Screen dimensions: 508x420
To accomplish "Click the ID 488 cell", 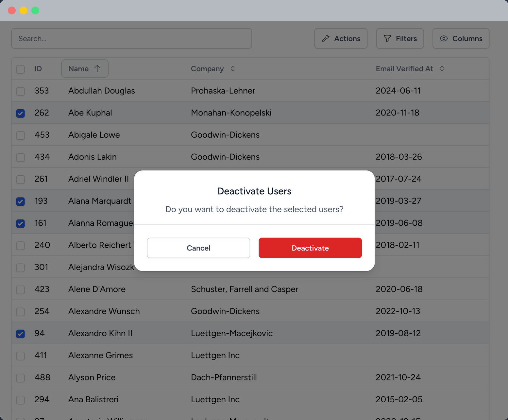I will pyautogui.click(x=42, y=377).
